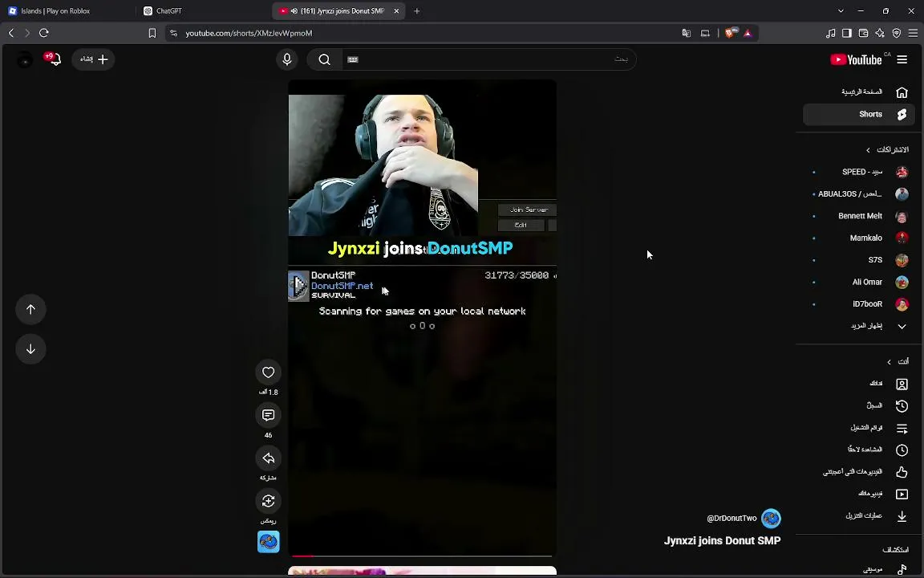Switch to the ChatGPT browser tab
This screenshot has height=578, width=924.
[204, 10]
